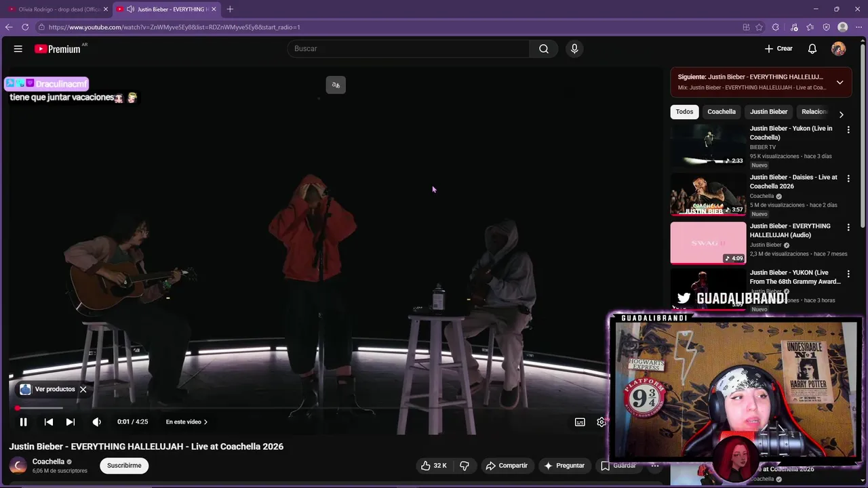Open the YouTube hamburger guide menu
This screenshot has width=868, height=488.
[x=18, y=49]
